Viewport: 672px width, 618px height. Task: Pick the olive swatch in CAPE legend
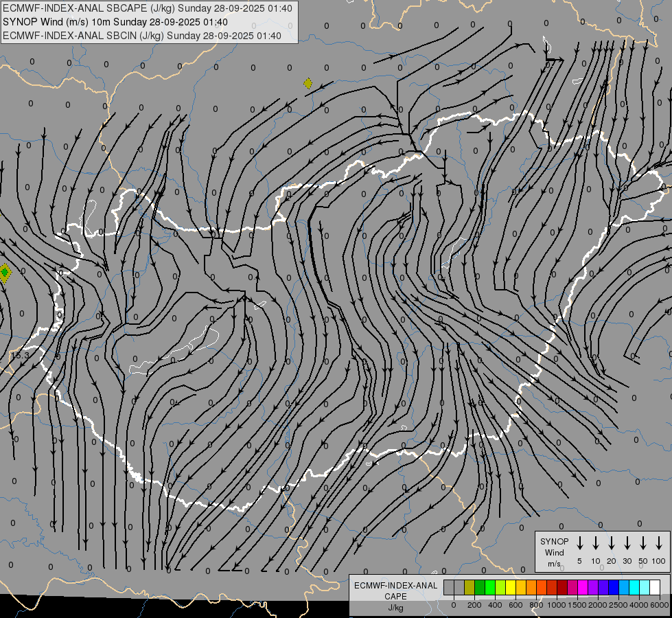coord(470,587)
